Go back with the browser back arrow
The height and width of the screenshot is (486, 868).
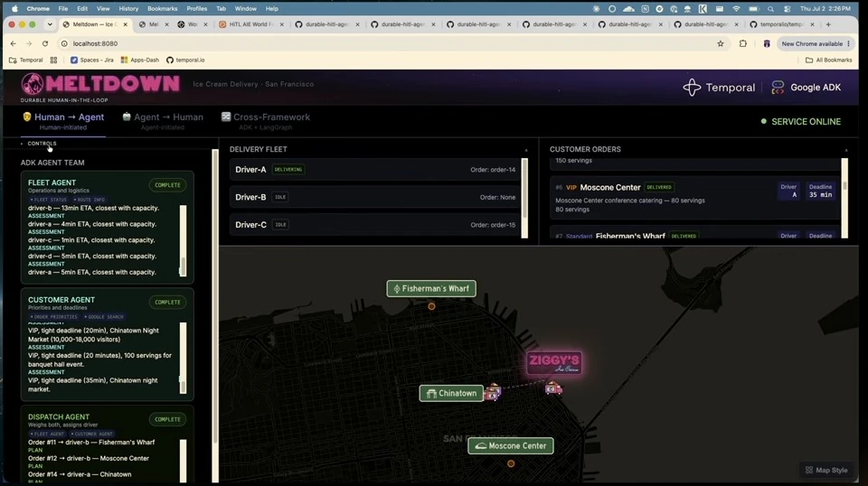tap(14, 43)
